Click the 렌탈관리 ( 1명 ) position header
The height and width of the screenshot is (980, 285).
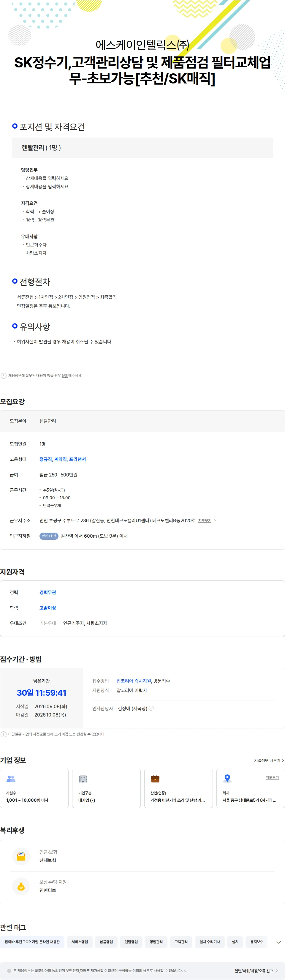[x=142, y=148]
